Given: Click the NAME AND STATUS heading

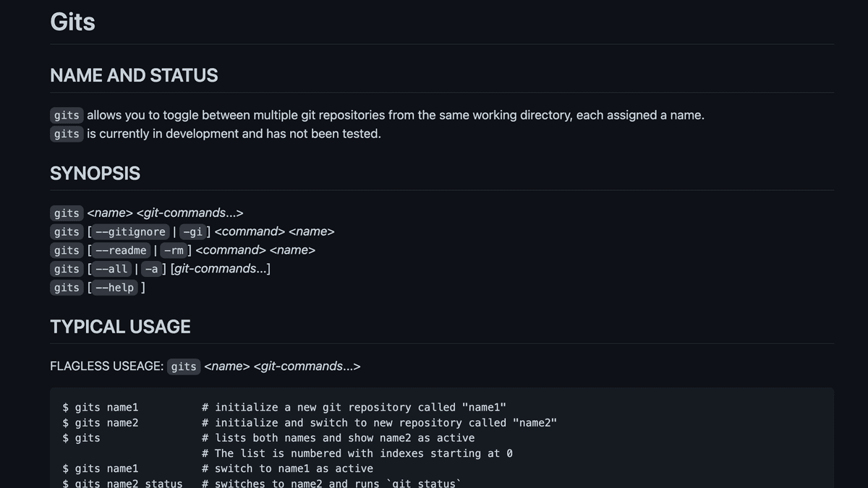Looking at the screenshot, I should [134, 75].
